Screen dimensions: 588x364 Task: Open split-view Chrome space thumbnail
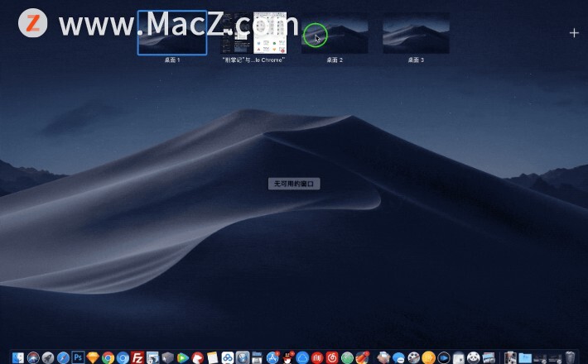pos(253,33)
